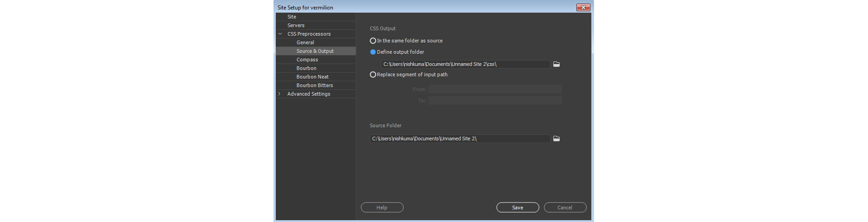Go to the Servers category
Screen dimensions: 868x222
pos(296,25)
